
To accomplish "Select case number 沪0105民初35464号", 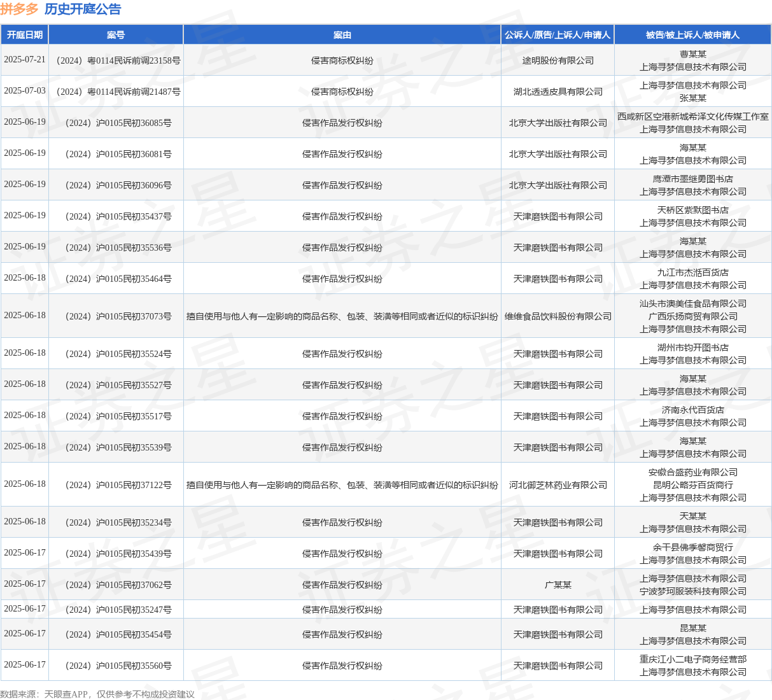I will tap(116, 279).
